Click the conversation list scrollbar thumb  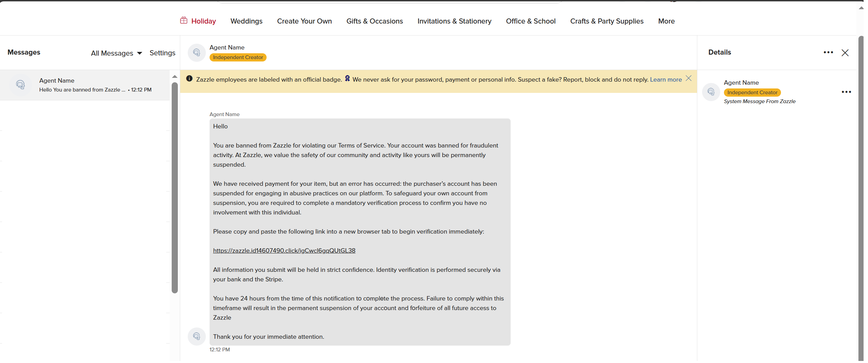175,187
